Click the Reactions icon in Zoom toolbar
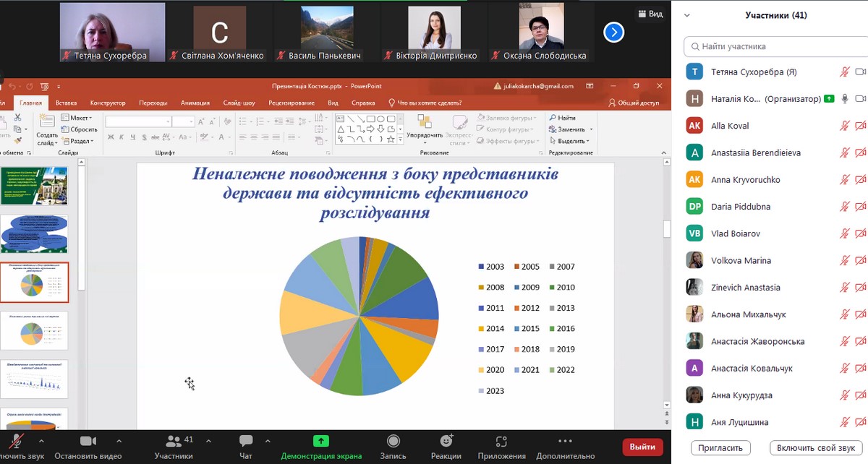Image resolution: width=868 pixels, height=464 pixels. pyautogui.click(x=446, y=442)
